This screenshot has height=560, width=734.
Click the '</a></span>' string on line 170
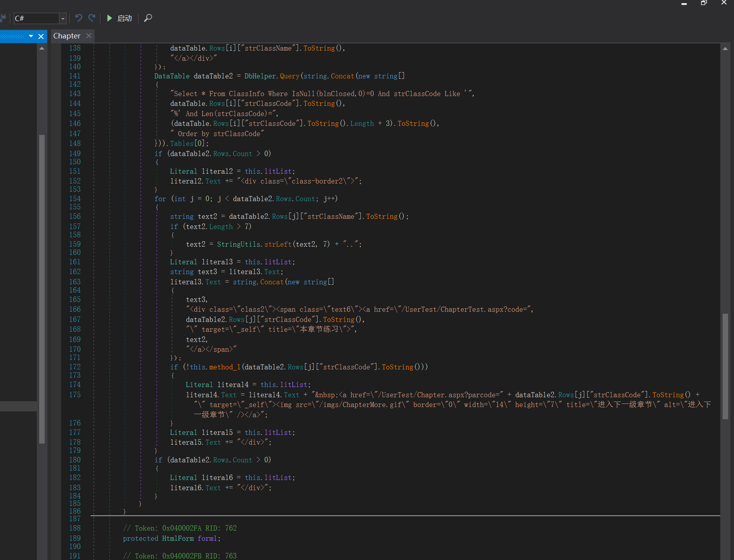click(211, 349)
